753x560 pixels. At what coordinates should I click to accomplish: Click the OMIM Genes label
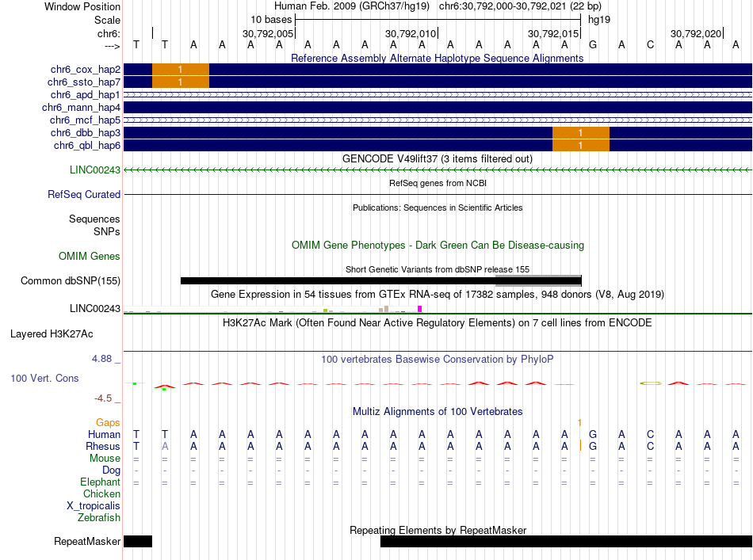(x=90, y=257)
